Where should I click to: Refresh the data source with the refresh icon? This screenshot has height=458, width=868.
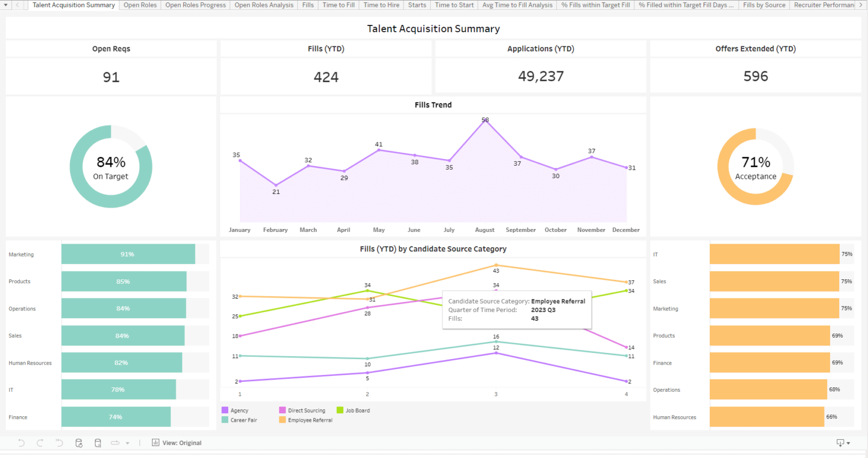point(79,443)
